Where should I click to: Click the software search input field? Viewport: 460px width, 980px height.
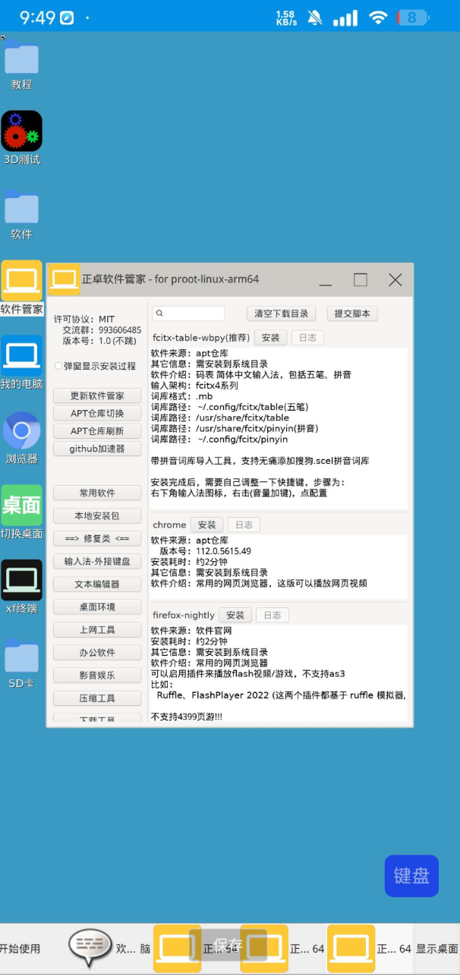click(x=188, y=314)
